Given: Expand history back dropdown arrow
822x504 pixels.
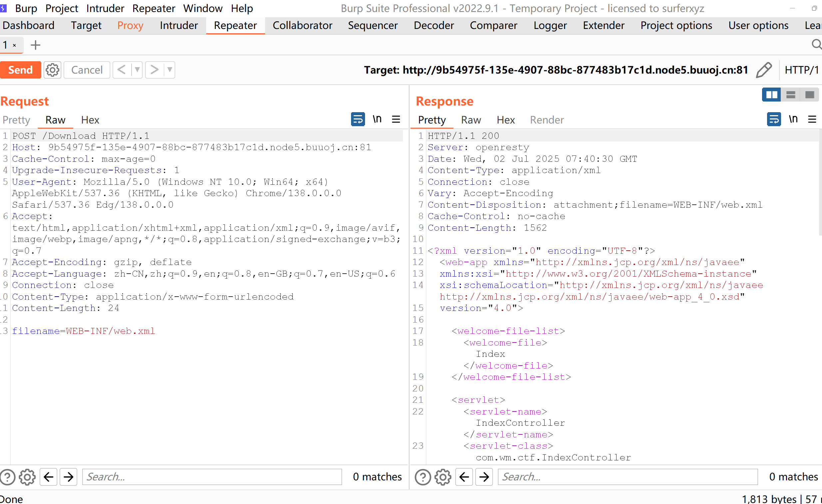Looking at the screenshot, I should coord(137,70).
